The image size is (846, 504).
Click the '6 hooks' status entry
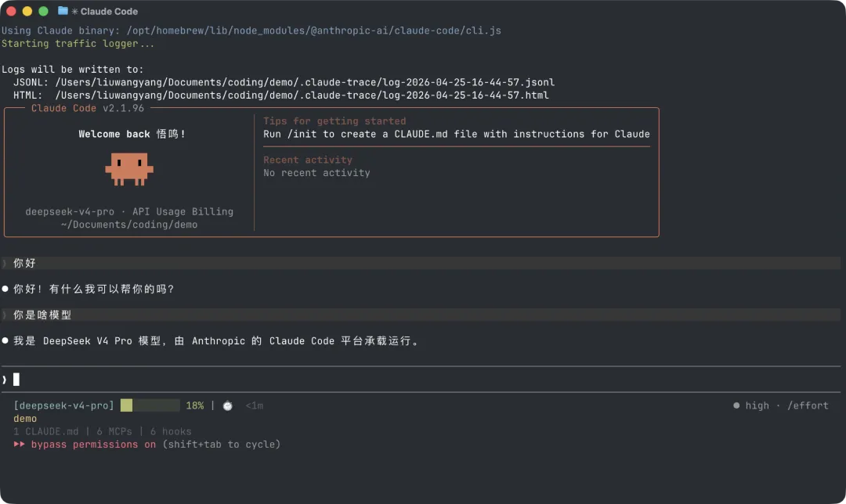point(171,431)
